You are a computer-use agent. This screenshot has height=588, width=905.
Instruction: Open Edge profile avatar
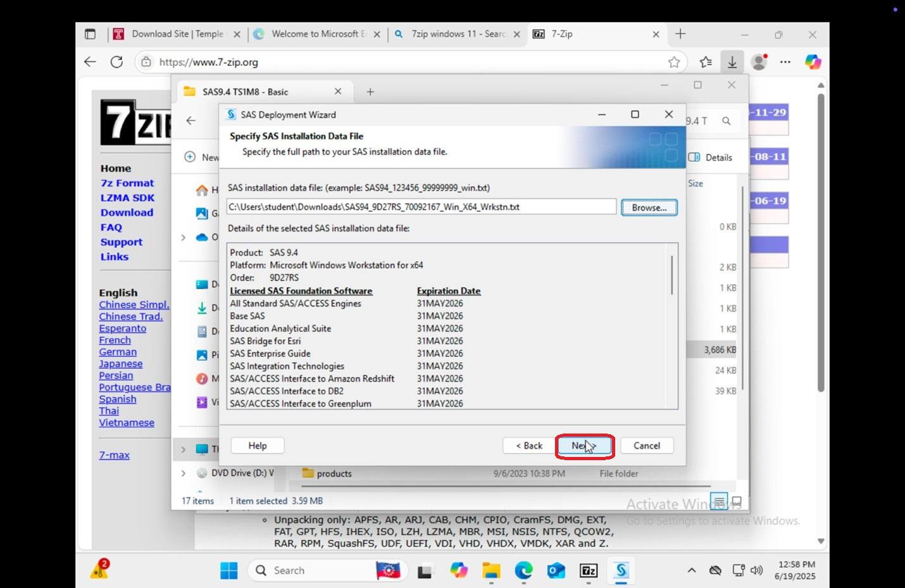click(758, 62)
